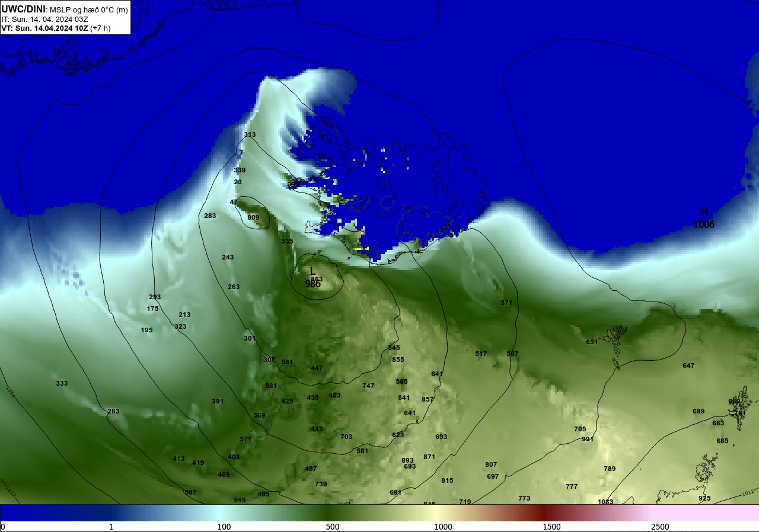
Task: Click the 1083 height value
Action: [x=605, y=502]
